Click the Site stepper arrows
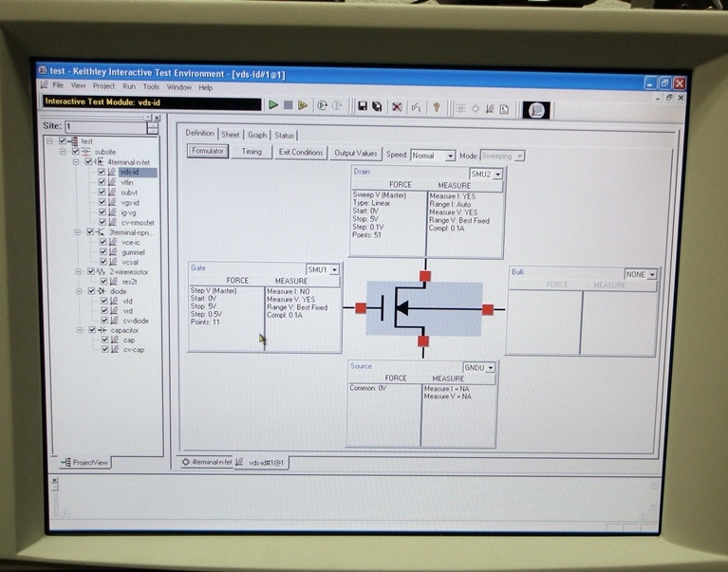The height and width of the screenshot is (572, 728). pos(152,127)
